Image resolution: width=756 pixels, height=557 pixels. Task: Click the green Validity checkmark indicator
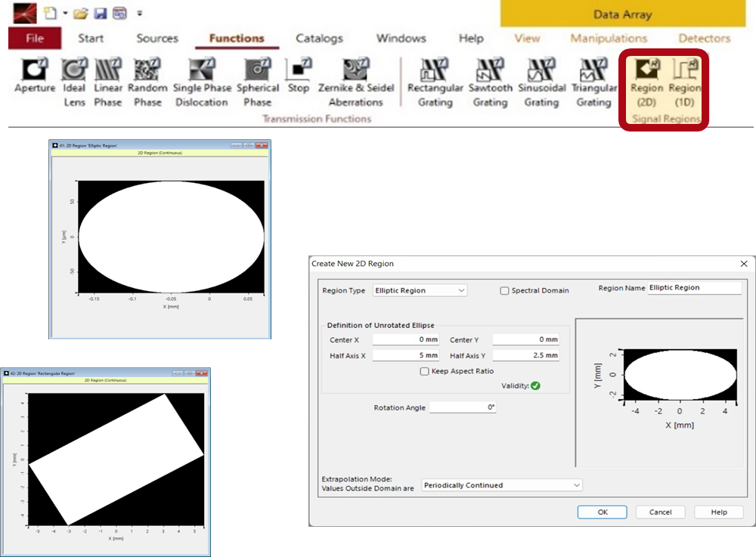click(536, 385)
